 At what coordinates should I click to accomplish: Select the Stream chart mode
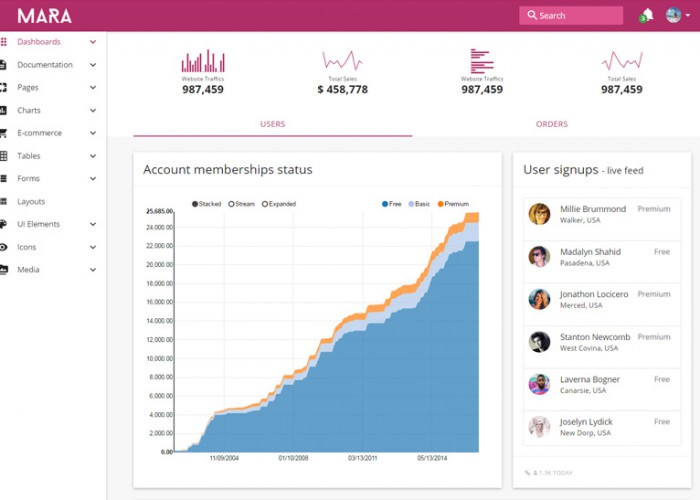click(x=242, y=204)
